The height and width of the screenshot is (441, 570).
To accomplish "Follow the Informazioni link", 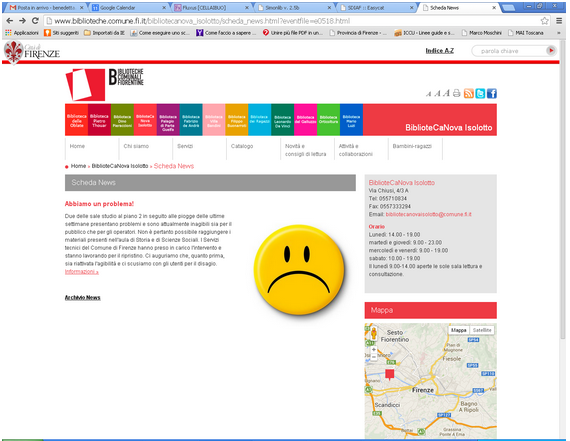I will [81, 272].
